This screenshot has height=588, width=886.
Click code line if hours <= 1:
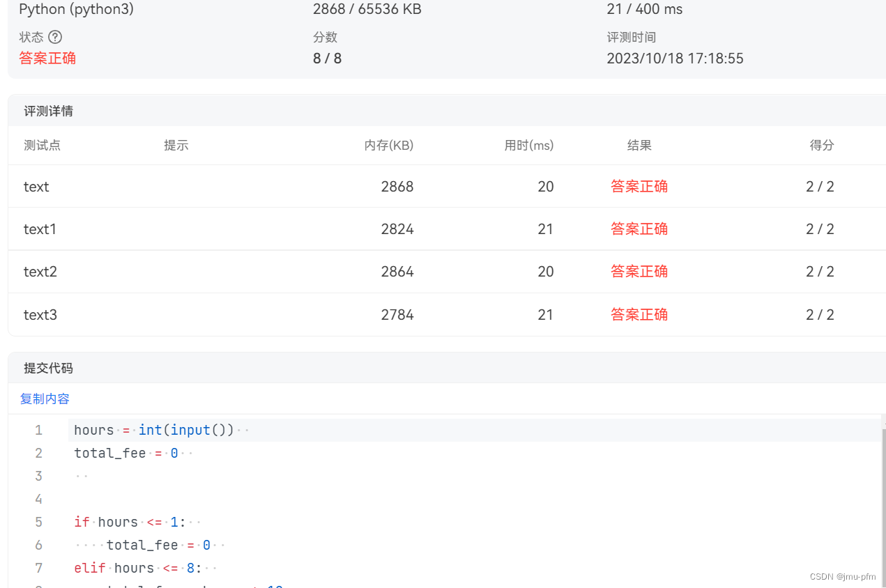point(130,522)
